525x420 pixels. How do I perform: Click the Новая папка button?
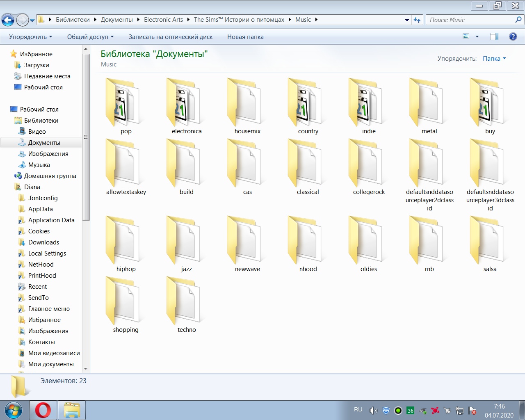point(245,37)
